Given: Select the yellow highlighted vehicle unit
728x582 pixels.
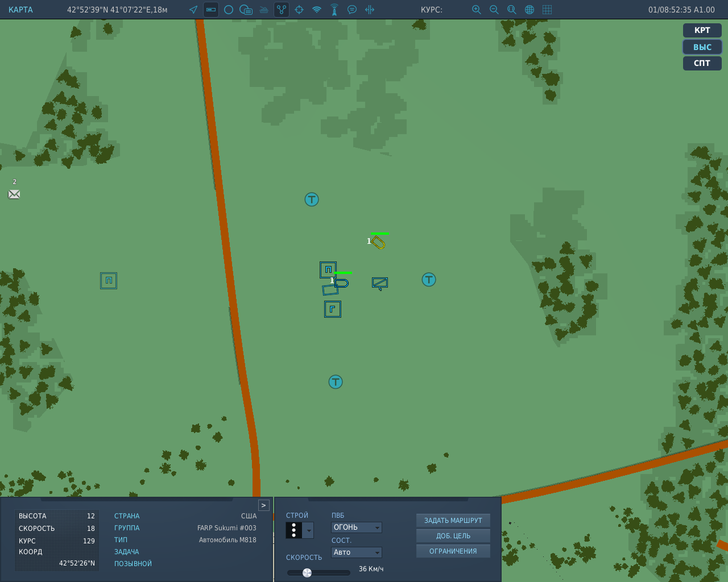Looking at the screenshot, I should tap(378, 243).
